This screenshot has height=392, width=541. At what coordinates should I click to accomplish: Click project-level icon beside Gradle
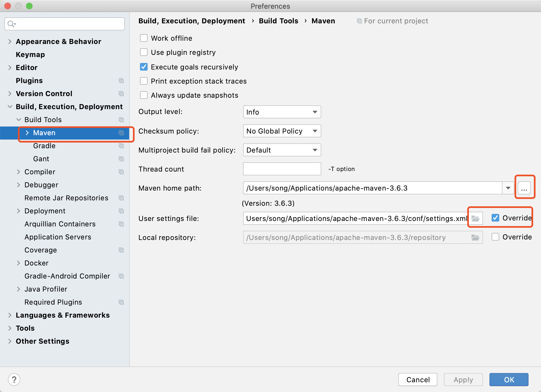(x=121, y=146)
